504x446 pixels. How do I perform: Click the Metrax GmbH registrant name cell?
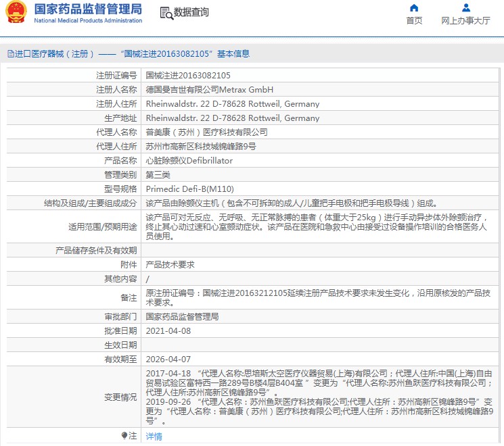point(210,90)
